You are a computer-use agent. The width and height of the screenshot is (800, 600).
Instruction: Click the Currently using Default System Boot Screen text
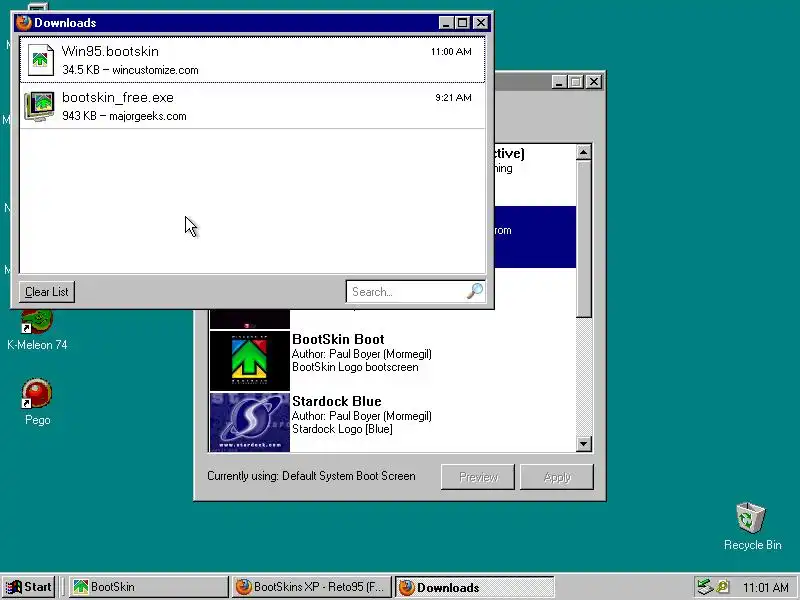(311, 476)
